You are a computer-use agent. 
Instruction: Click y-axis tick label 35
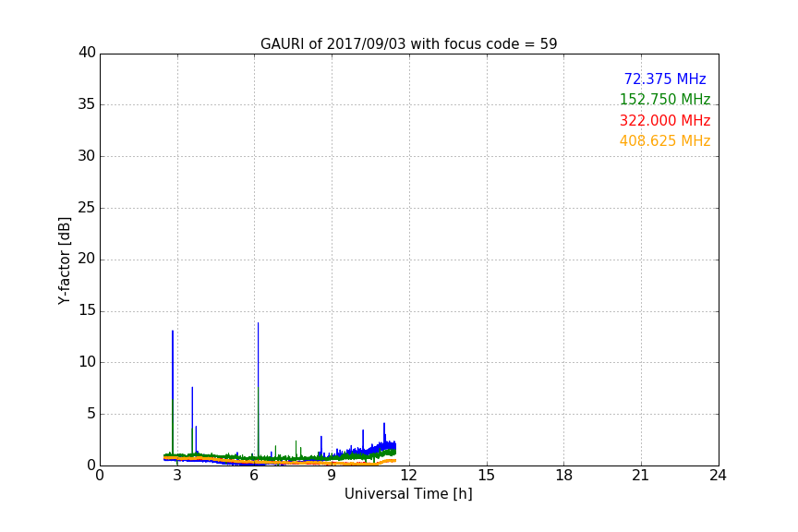pos(87,104)
